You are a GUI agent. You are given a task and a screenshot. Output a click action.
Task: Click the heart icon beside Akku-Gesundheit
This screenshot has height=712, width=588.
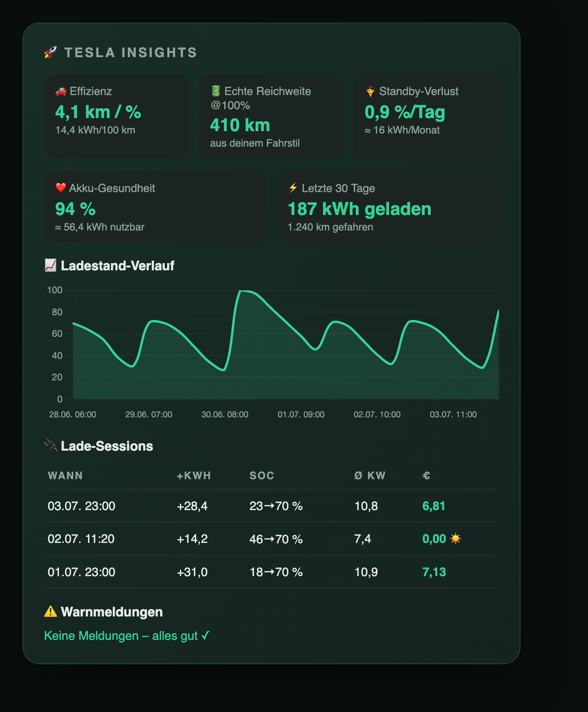61,188
